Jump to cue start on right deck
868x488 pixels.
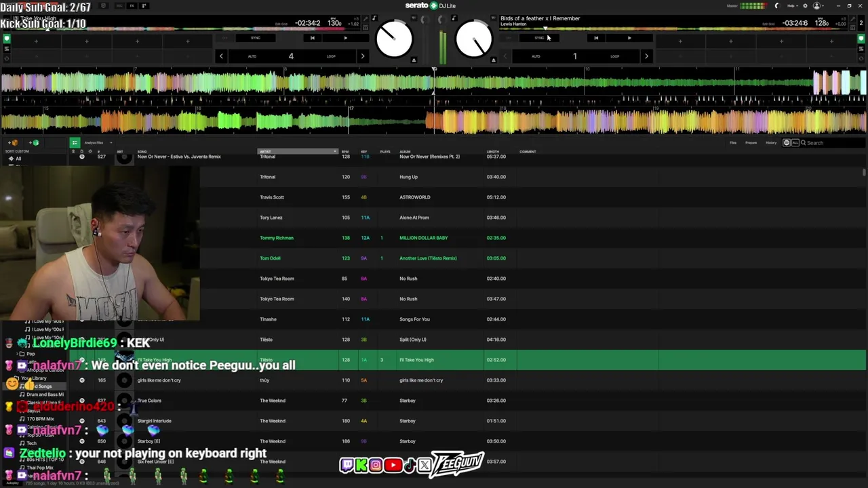pos(596,38)
